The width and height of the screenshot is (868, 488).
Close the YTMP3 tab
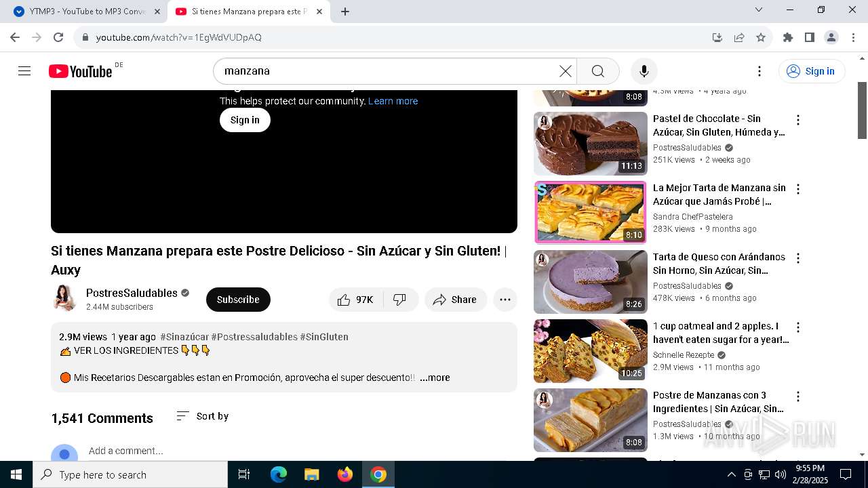[157, 12]
